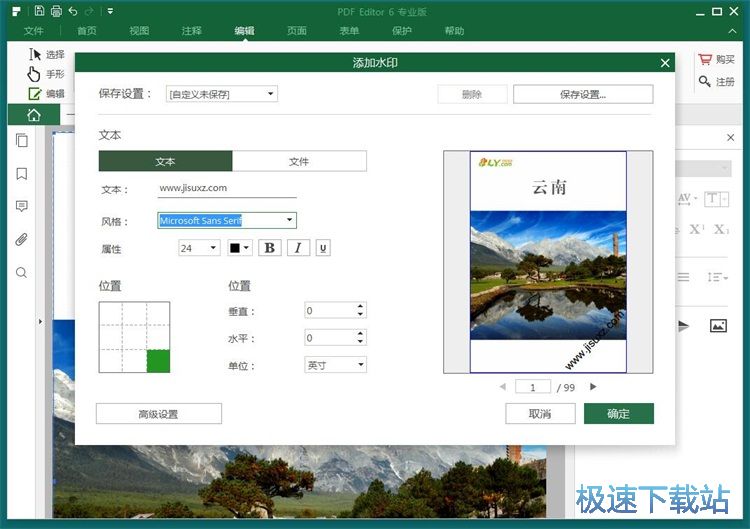Open the black text color picker
This screenshot has width=750, height=529.
tap(240, 248)
